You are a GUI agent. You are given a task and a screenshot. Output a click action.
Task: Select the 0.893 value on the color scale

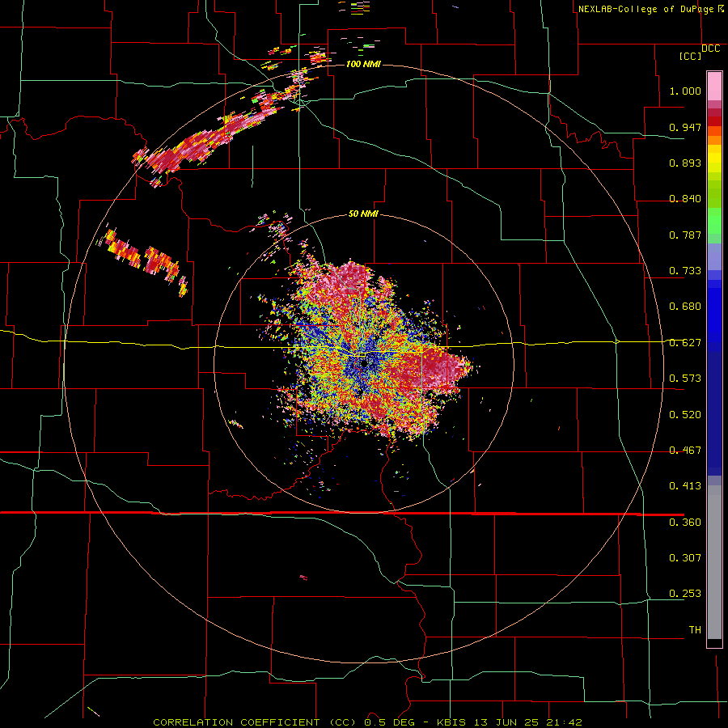coord(685,163)
